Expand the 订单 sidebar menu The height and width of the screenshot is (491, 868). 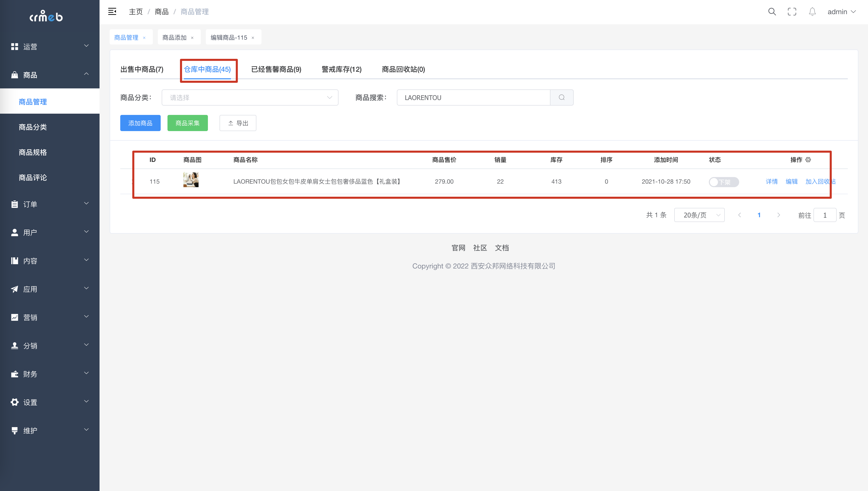tap(50, 204)
